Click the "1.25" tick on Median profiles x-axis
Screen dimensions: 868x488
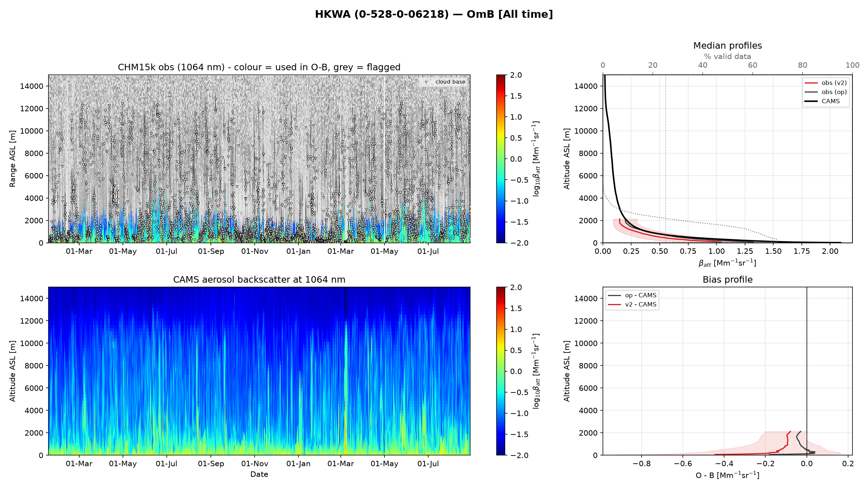[x=745, y=251]
